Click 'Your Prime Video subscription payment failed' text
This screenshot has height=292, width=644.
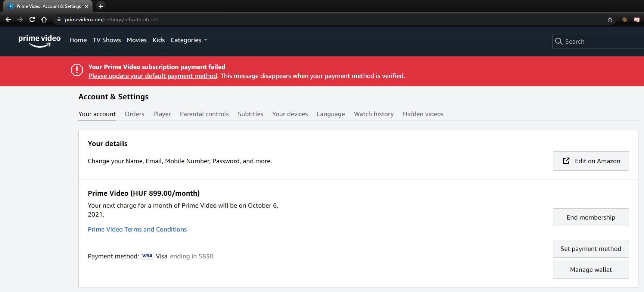point(157,67)
